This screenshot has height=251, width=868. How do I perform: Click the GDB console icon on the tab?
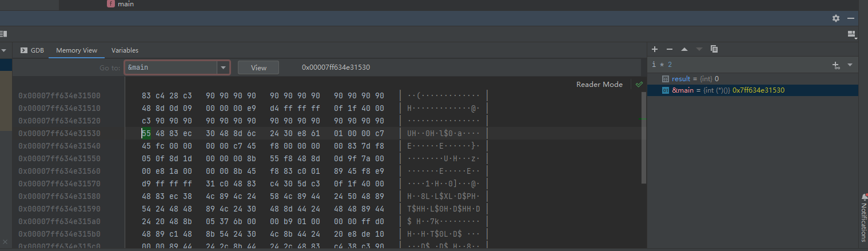(x=24, y=50)
